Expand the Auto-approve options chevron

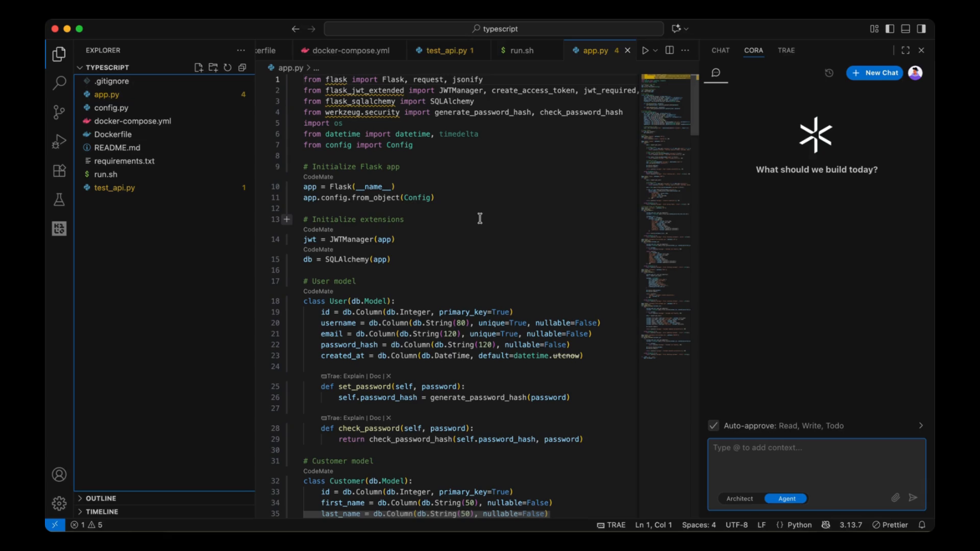click(x=920, y=425)
